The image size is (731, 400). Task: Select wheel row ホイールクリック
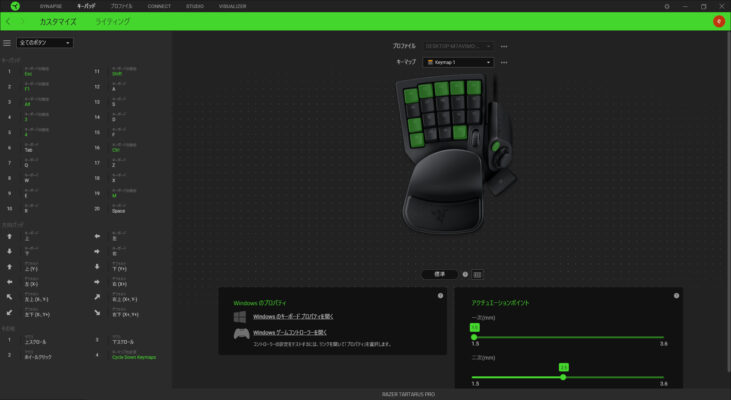click(x=44, y=355)
